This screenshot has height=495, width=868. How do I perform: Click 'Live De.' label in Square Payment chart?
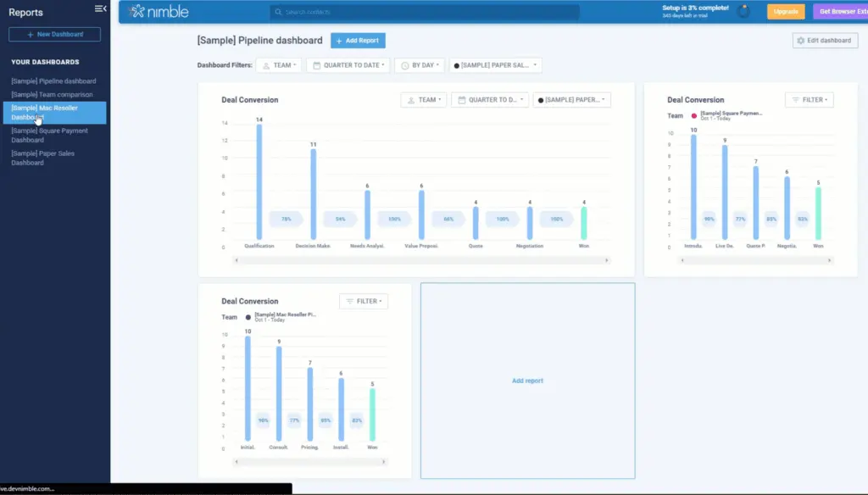725,246
